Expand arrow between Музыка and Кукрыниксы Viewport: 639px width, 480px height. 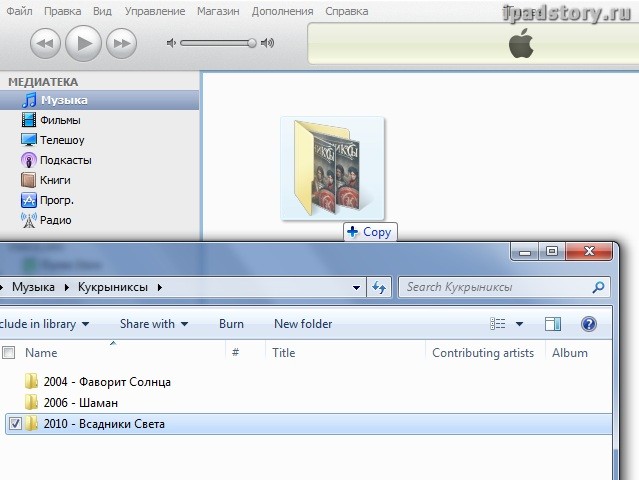(66, 287)
